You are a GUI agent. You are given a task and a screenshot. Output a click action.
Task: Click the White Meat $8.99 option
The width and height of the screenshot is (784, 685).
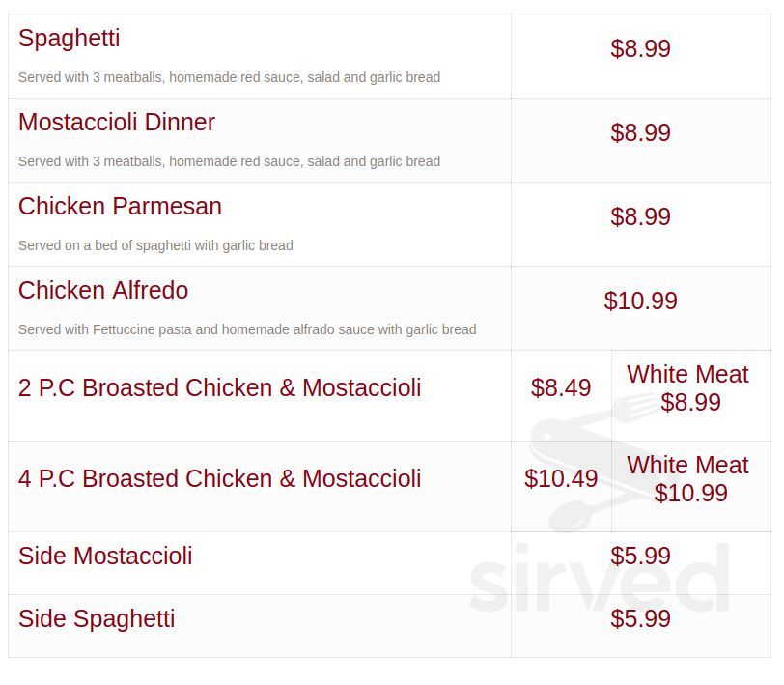click(x=688, y=388)
